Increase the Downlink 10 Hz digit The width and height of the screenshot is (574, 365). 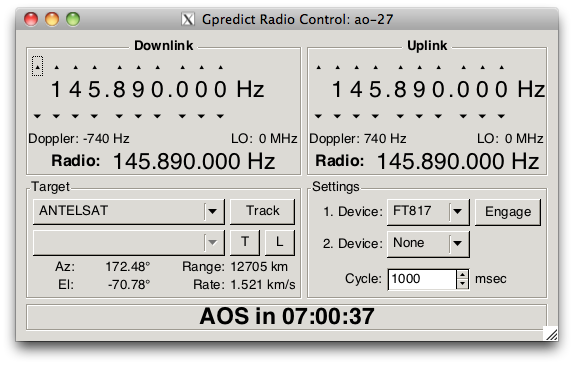[202, 67]
